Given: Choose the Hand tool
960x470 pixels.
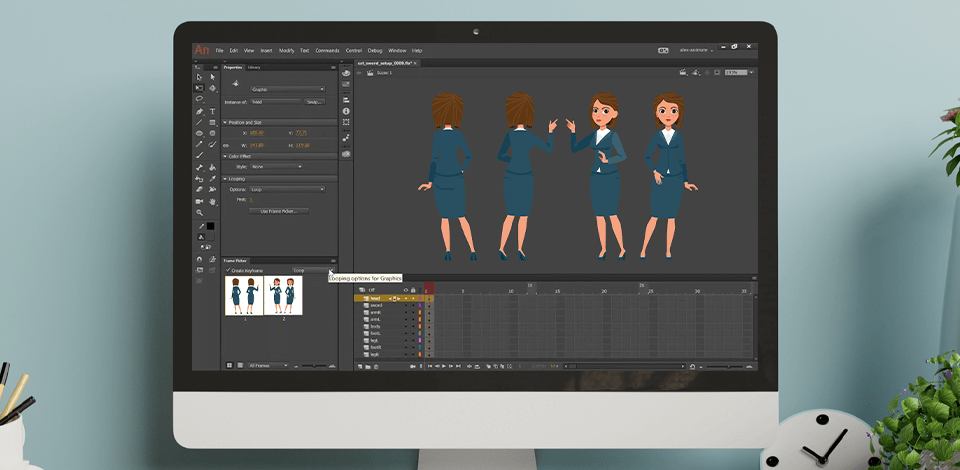Looking at the screenshot, I should tap(212, 201).
